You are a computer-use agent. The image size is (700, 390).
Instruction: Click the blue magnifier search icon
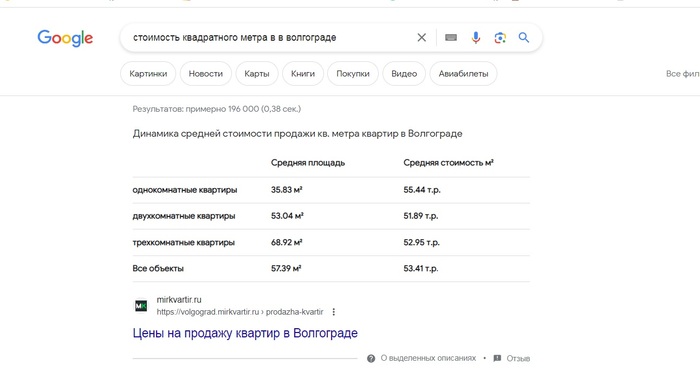(x=524, y=37)
